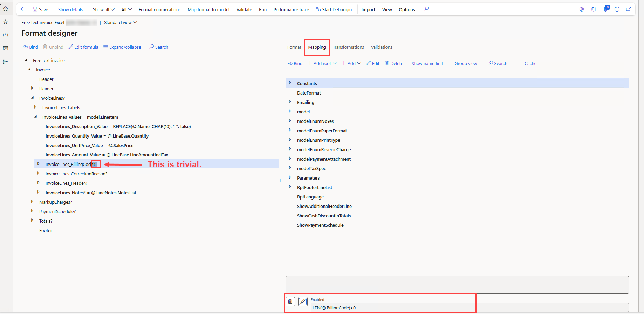
Task: Click the magnifier search icon in top toolbar
Action: 426,9
